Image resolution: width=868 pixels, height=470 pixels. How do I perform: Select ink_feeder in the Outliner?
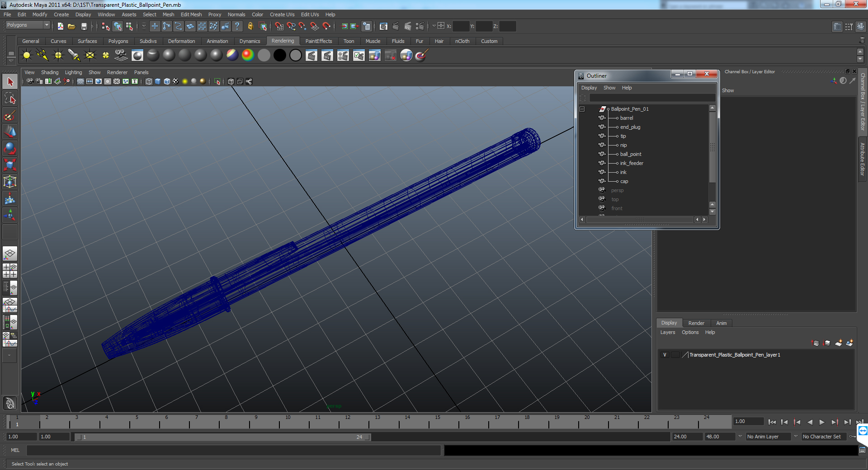click(632, 163)
